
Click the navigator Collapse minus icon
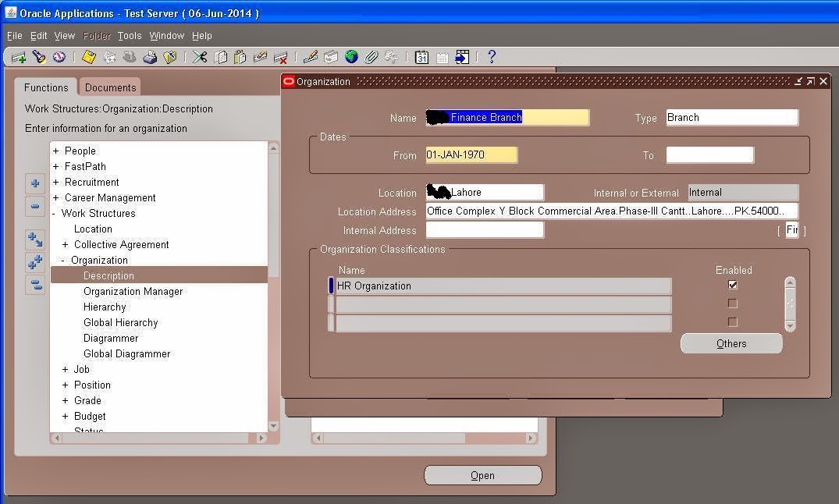(x=35, y=206)
